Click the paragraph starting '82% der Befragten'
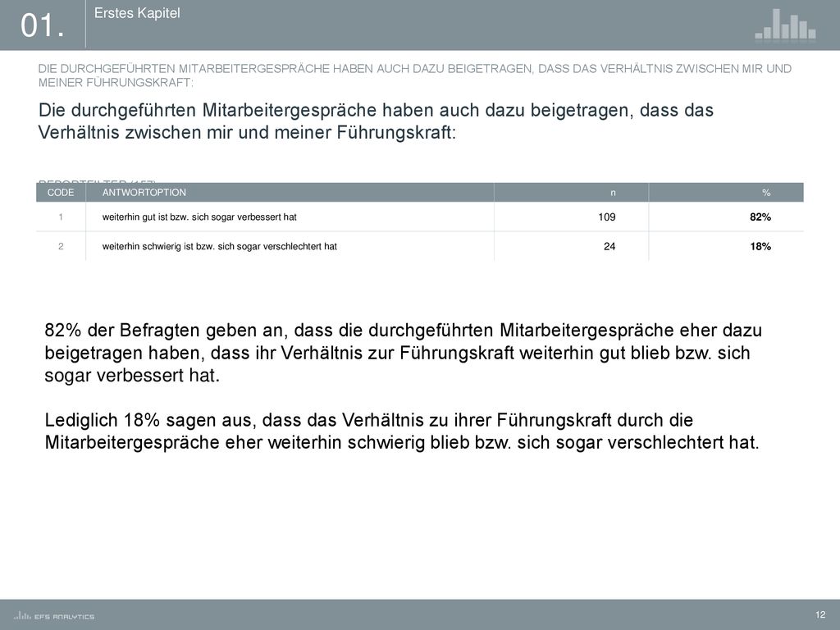Image resolution: width=840 pixels, height=630 pixels. point(403,353)
